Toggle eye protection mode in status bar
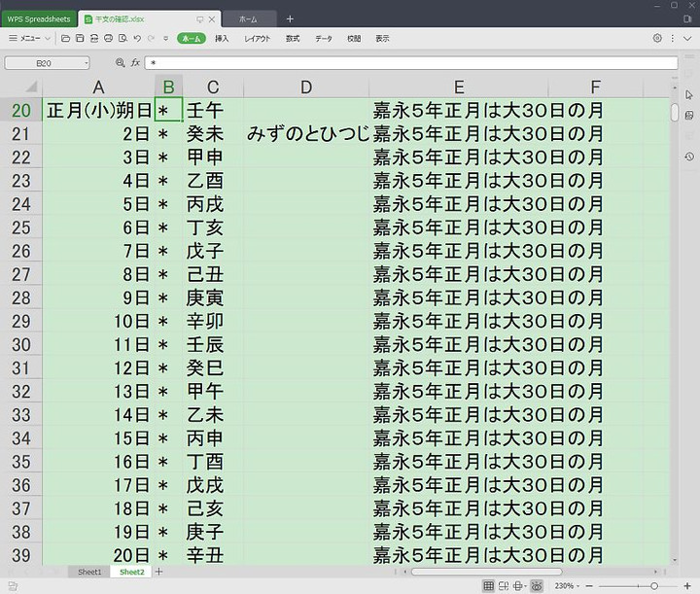The width and height of the screenshot is (700, 594). point(536,586)
